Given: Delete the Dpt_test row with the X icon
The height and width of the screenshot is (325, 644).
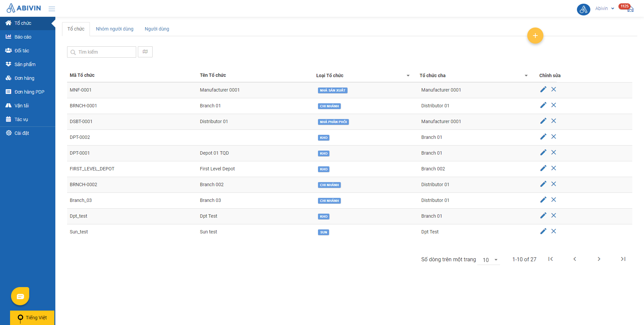Looking at the screenshot, I should click(x=554, y=215).
